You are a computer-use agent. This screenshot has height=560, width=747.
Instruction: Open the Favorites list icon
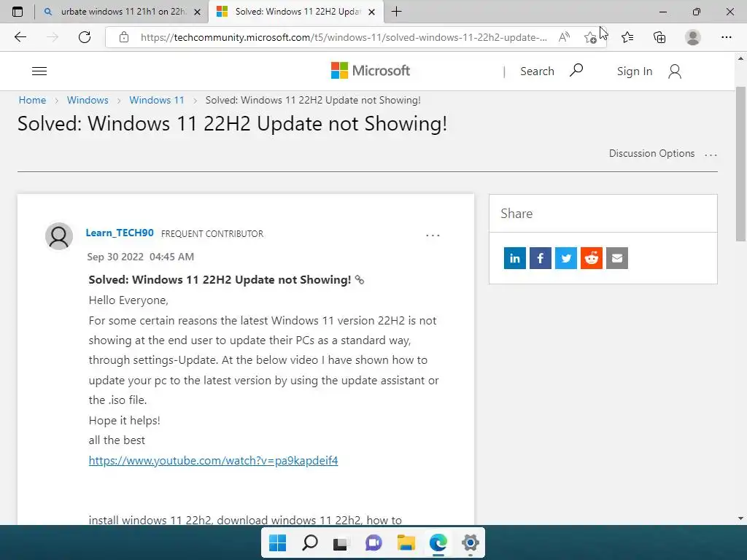(x=627, y=37)
